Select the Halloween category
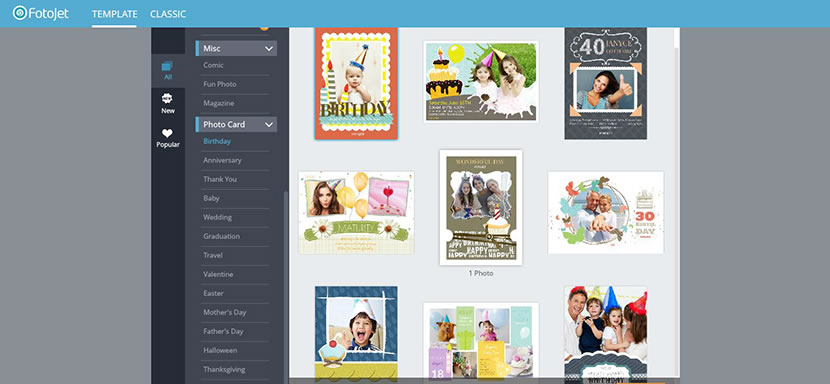 click(220, 351)
